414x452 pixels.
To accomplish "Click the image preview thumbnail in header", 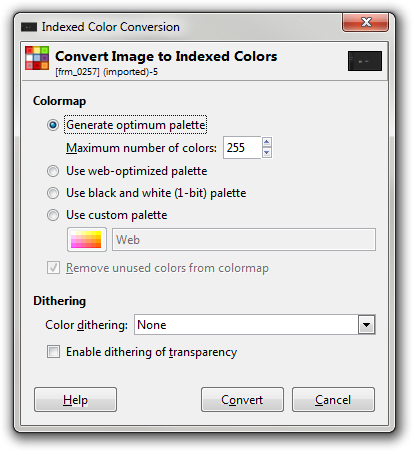I will (x=365, y=61).
